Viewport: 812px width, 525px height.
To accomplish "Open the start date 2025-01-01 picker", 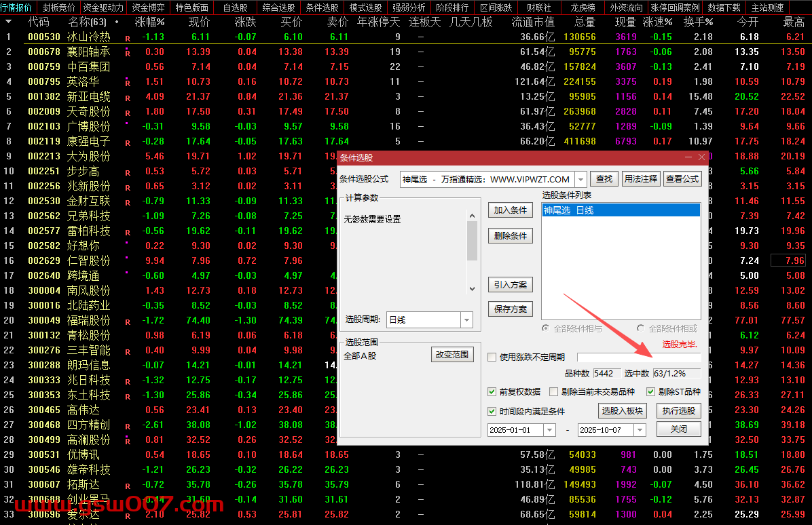I will click(549, 430).
